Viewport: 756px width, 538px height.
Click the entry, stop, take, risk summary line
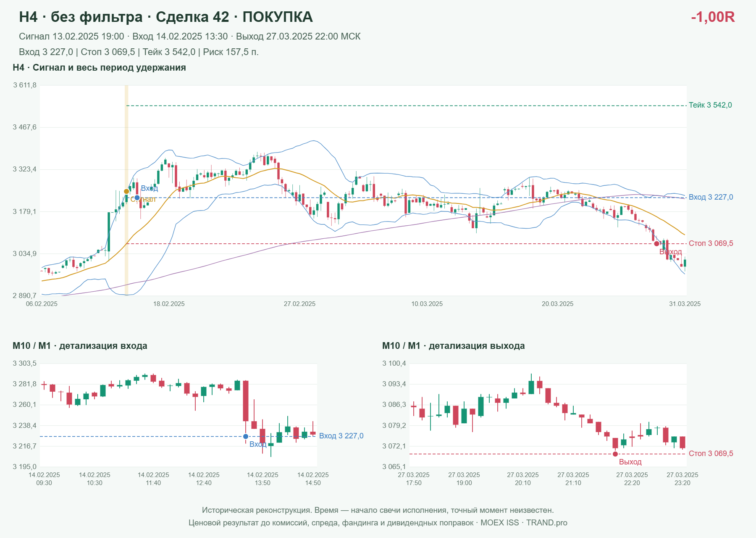click(139, 52)
